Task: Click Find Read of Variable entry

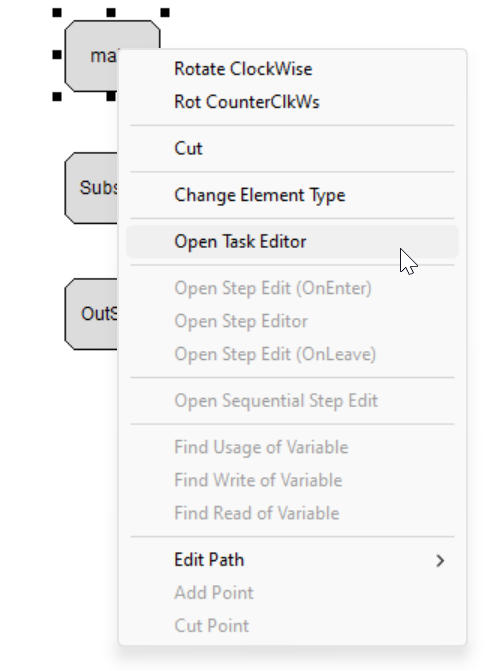Action: [292, 514]
